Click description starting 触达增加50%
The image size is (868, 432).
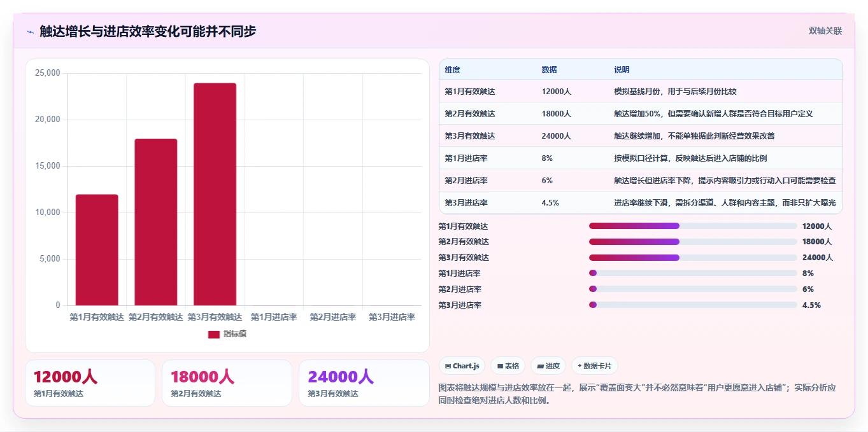tap(713, 114)
